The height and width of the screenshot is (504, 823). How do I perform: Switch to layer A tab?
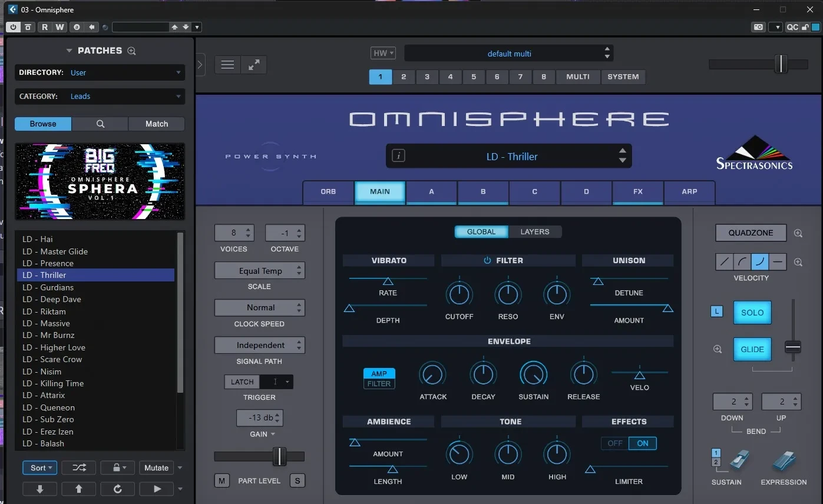pos(431,192)
